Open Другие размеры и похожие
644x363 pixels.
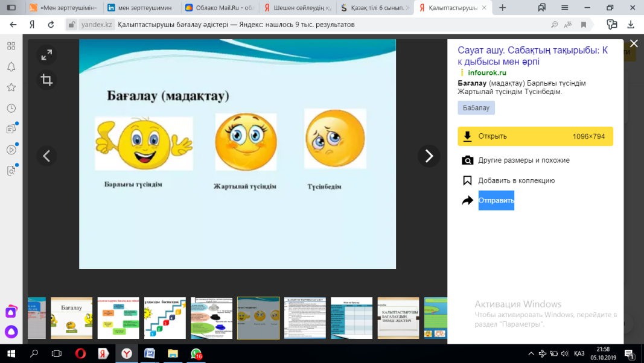click(x=523, y=160)
